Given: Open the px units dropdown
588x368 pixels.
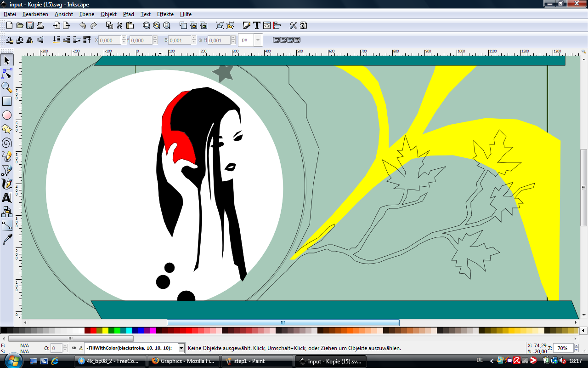Looking at the screenshot, I should (258, 40).
